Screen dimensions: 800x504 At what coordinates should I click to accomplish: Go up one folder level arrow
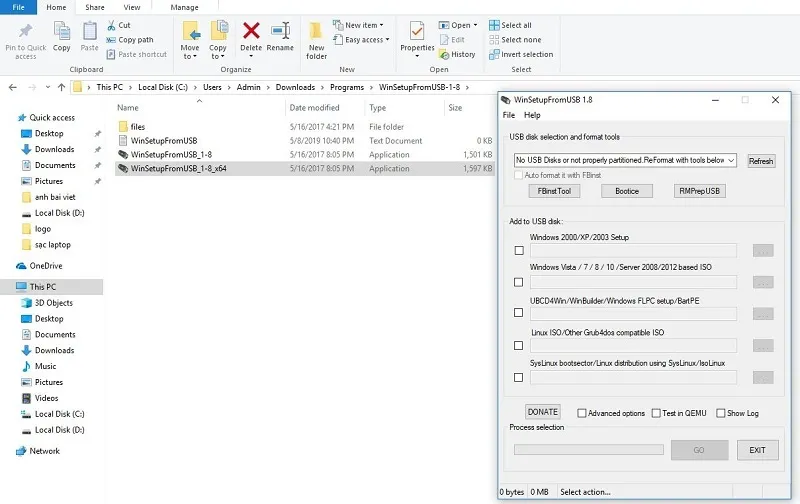[62, 87]
